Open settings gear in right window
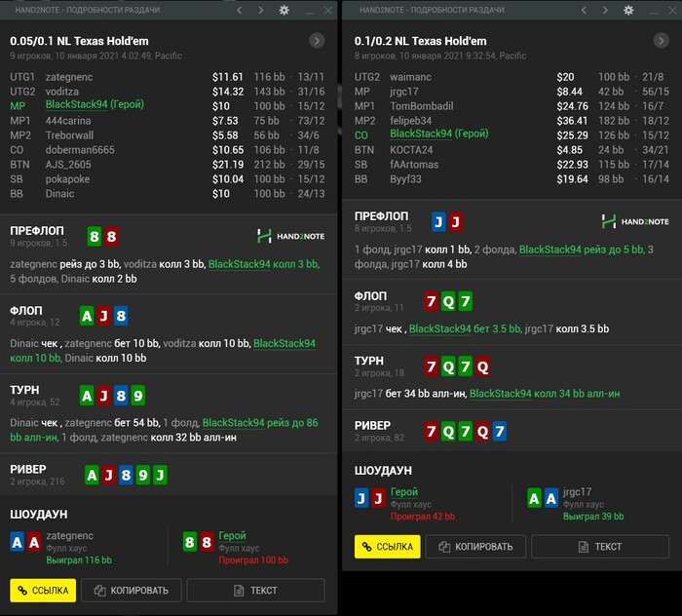This screenshot has width=682, height=616. coord(628,10)
